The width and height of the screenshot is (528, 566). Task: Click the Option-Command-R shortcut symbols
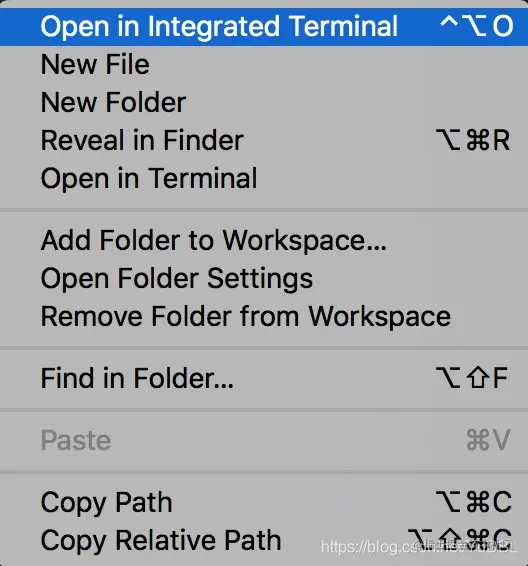coord(474,140)
